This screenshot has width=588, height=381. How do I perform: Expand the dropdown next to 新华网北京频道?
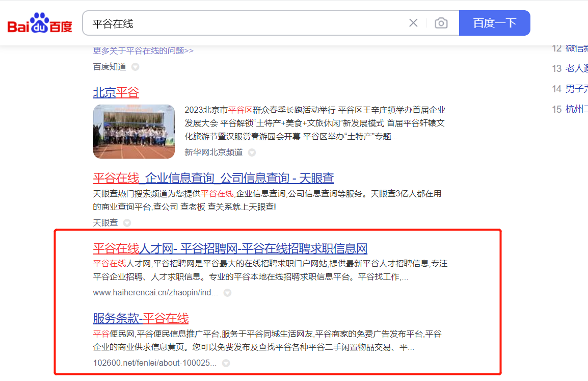click(252, 153)
